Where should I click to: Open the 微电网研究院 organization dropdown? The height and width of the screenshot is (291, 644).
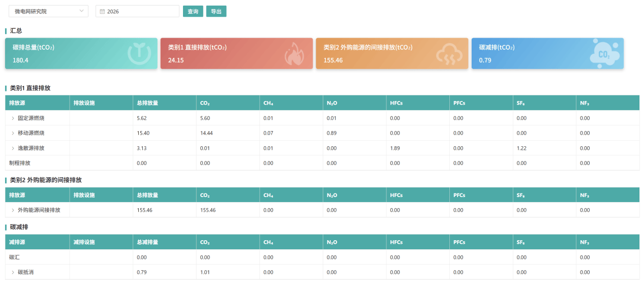48,11
